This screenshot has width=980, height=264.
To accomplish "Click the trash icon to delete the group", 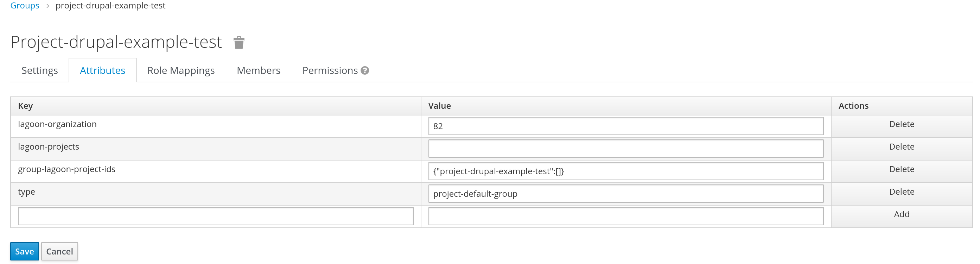I will [x=239, y=43].
